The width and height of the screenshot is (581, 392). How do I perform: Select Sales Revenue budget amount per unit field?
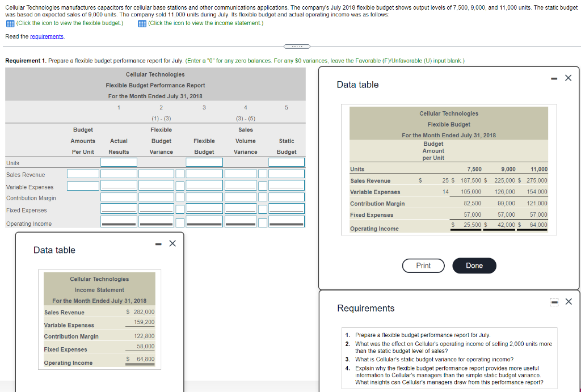tap(83, 174)
